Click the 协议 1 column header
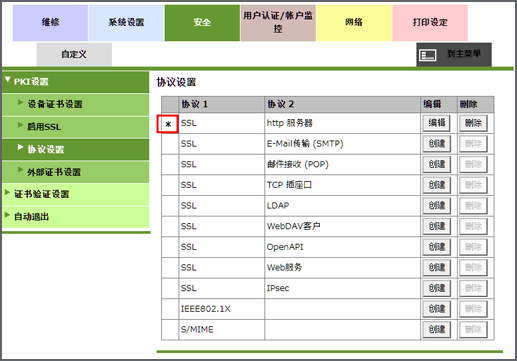Viewport: 517px width, 361px height. pos(221,104)
